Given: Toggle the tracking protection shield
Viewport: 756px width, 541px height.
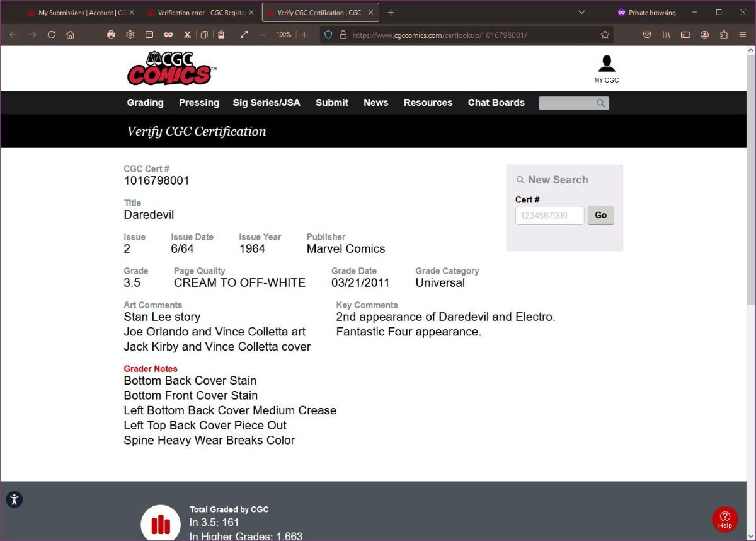Looking at the screenshot, I should tap(328, 35).
